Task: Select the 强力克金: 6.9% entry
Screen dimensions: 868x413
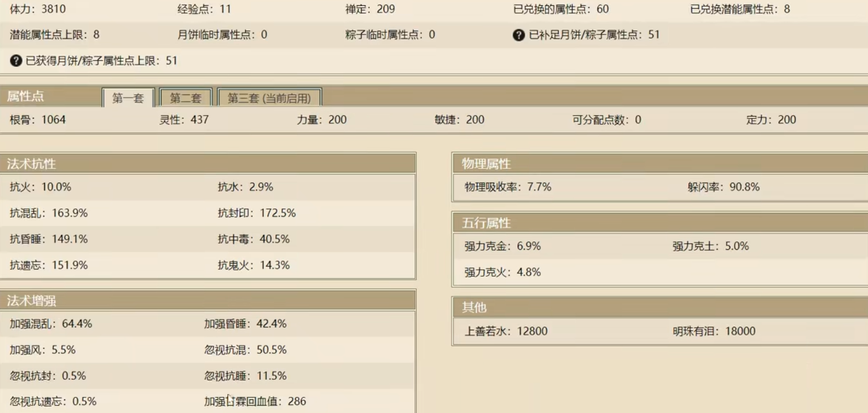Action: 502,246
